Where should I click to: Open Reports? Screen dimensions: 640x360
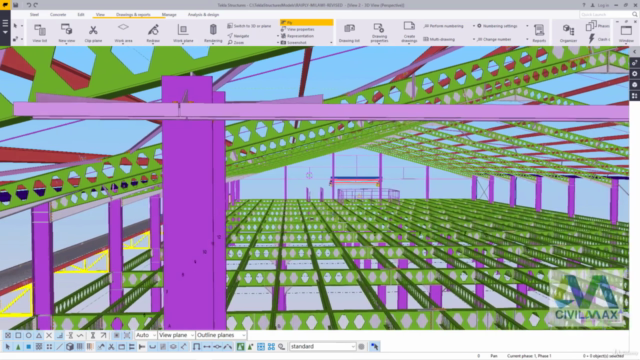(x=539, y=33)
